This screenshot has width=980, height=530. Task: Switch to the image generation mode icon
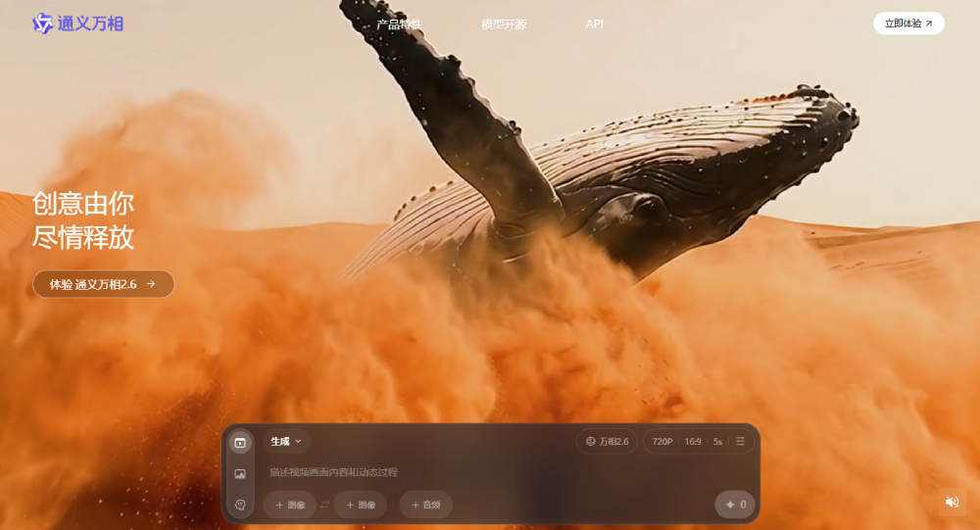click(240, 474)
